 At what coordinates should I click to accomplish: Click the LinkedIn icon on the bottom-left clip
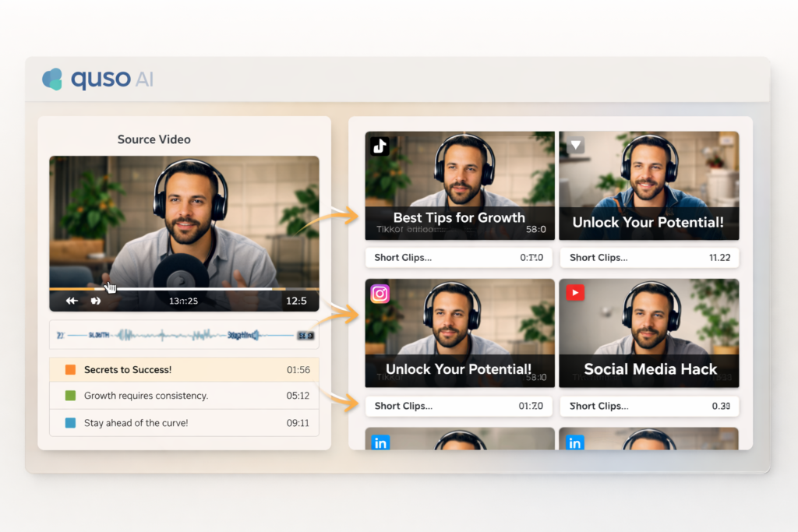[x=380, y=442]
